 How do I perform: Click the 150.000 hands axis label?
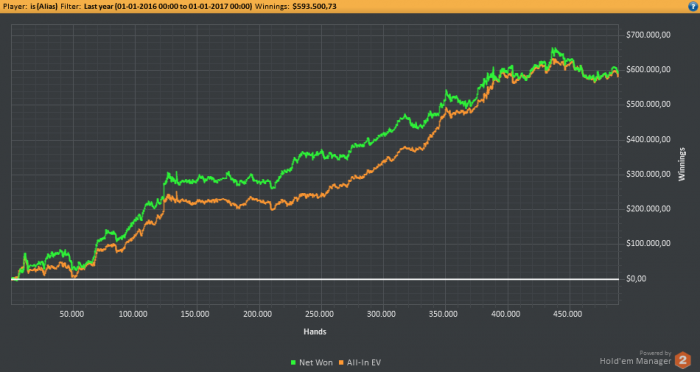(x=195, y=314)
